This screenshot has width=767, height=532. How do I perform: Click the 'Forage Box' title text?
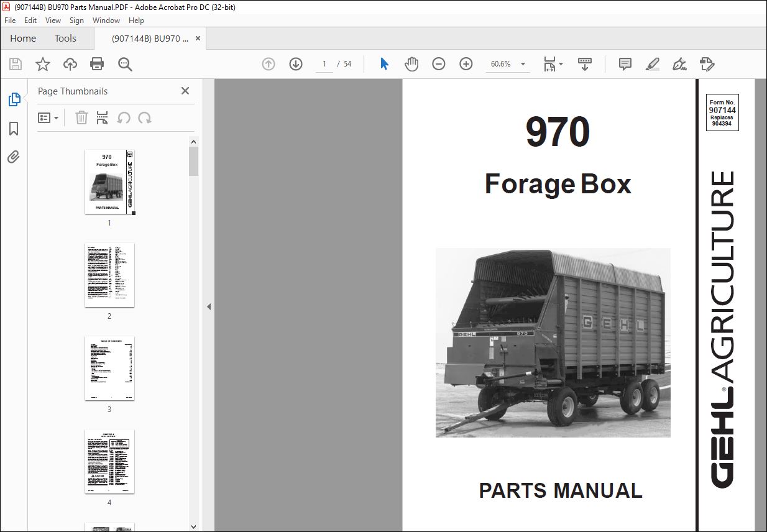558,184
